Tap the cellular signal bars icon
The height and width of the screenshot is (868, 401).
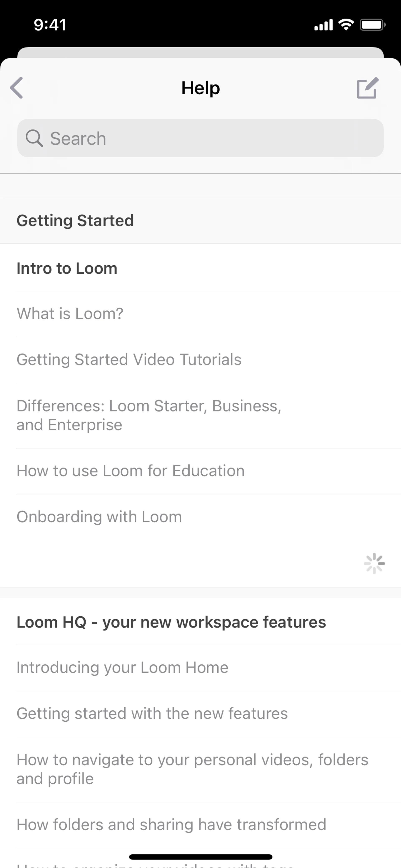(x=323, y=25)
